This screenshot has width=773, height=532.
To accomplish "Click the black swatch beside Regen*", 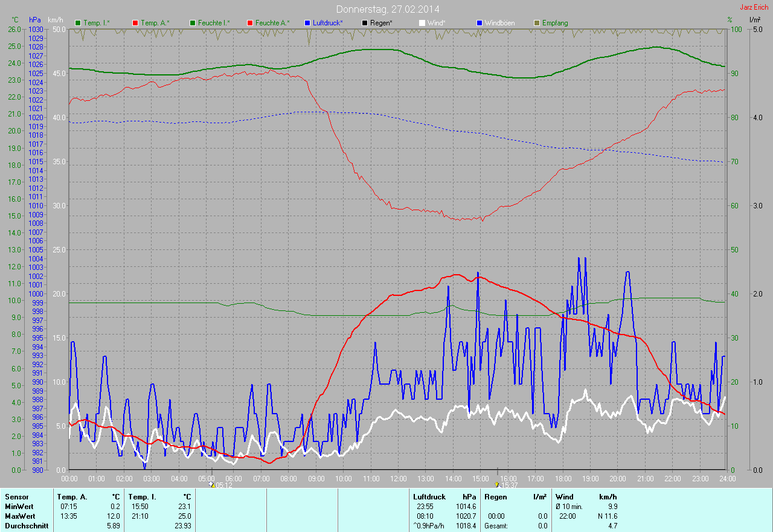I will (x=364, y=23).
